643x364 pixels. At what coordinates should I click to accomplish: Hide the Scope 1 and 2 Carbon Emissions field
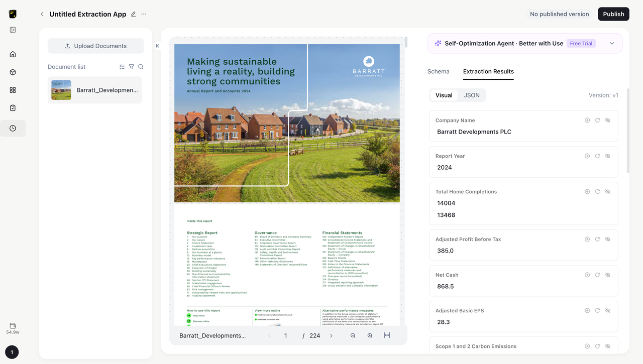click(x=608, y=346)
